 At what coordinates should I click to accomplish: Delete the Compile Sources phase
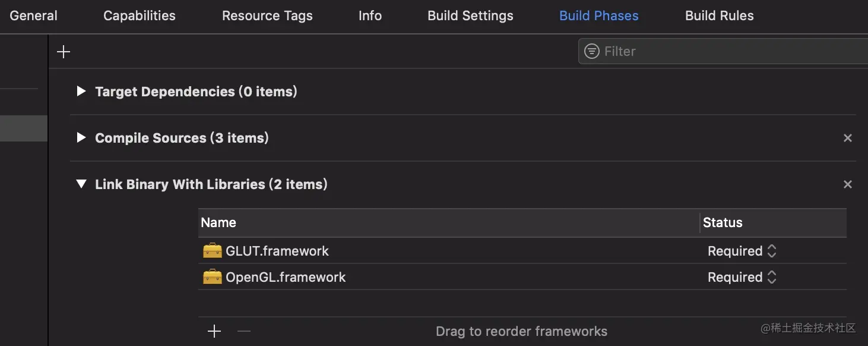coord(847,138)
